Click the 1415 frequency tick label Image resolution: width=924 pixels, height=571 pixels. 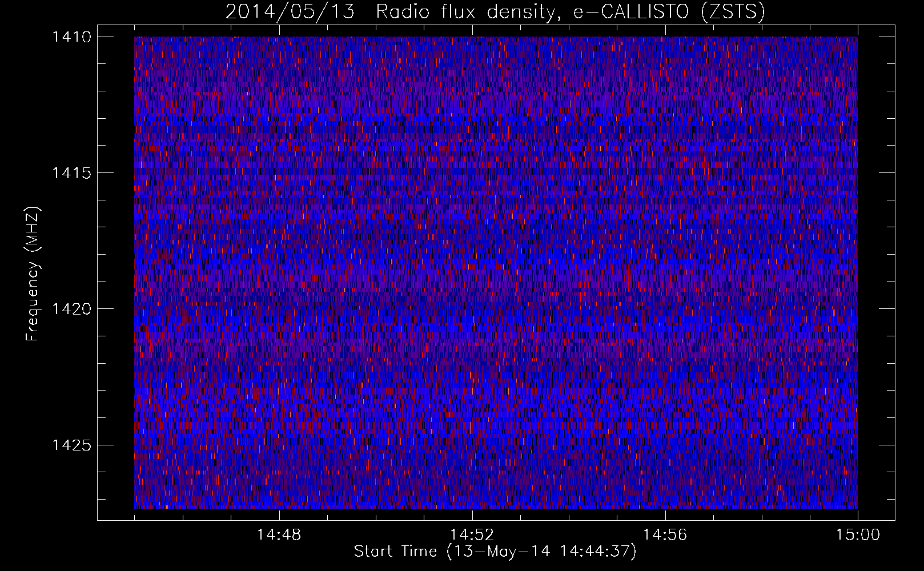point(71,173)
